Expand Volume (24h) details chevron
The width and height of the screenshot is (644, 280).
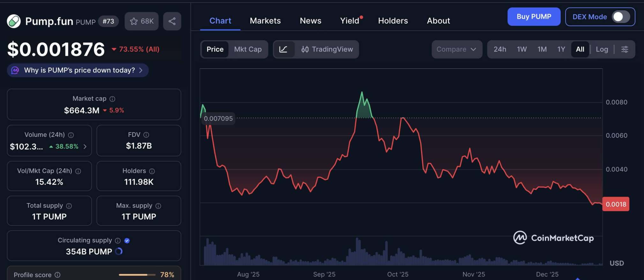[x=85, y=146]
